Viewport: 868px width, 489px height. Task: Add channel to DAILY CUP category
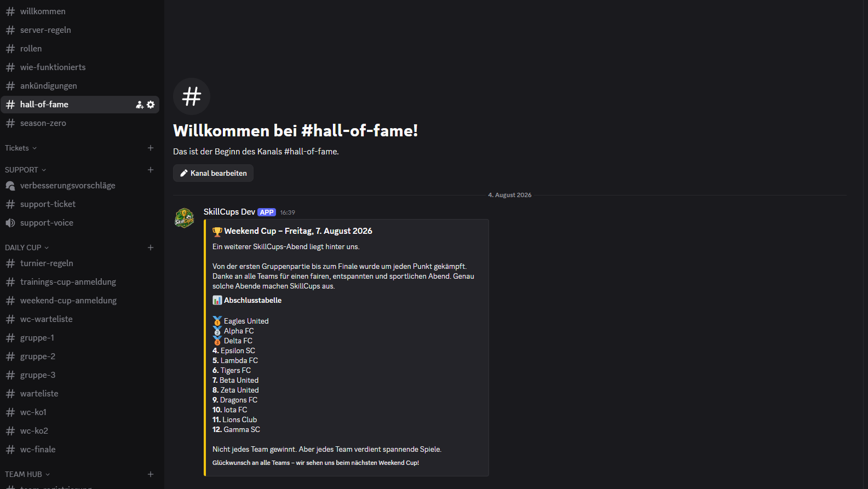point(151,248)
